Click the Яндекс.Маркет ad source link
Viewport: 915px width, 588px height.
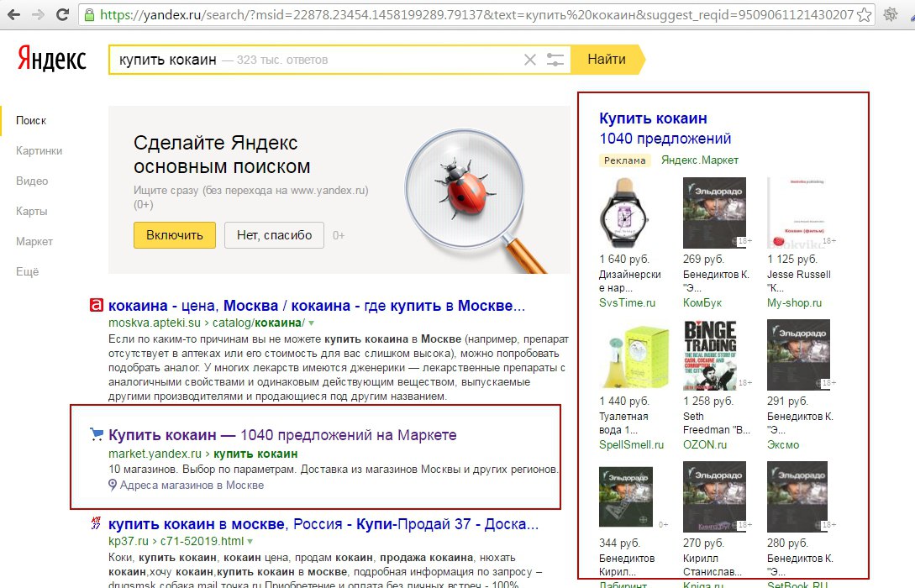(x=700, y=160)
